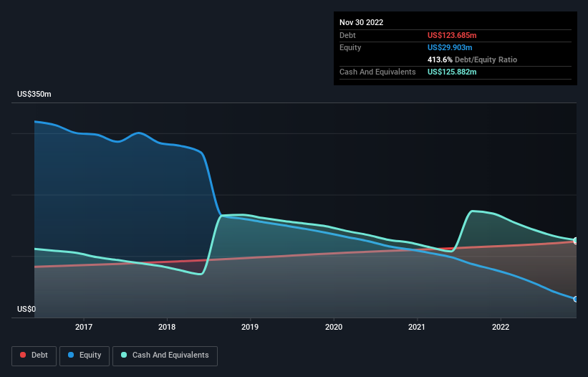
Task: Click the Debt label in tooltip
Action: [x=347, y=35]
